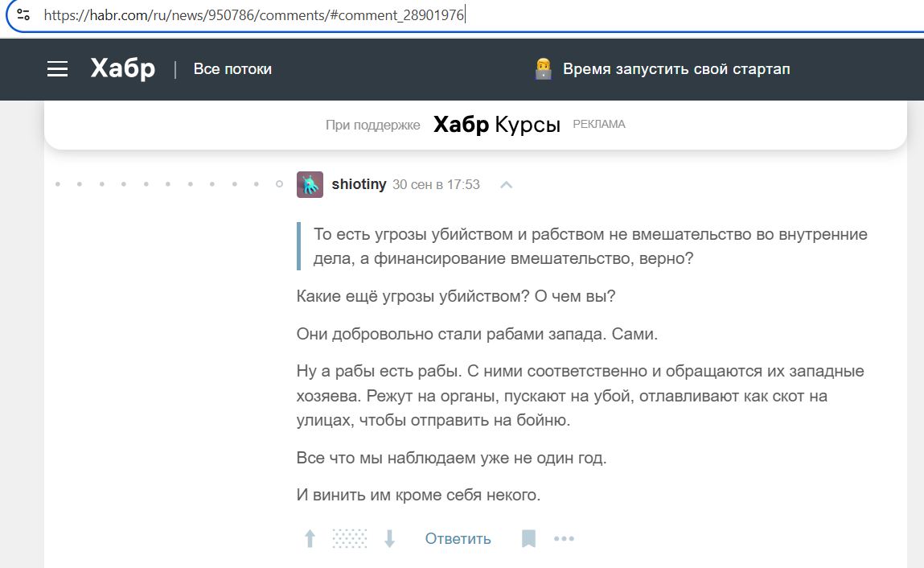Click the browser URL address field
924x568 pixels.
click(x=322, y=14)
